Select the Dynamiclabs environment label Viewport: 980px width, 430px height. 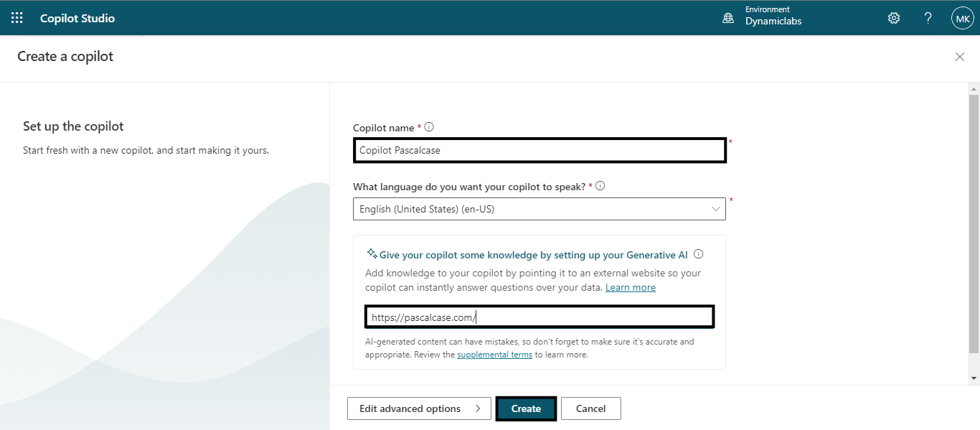773,22
